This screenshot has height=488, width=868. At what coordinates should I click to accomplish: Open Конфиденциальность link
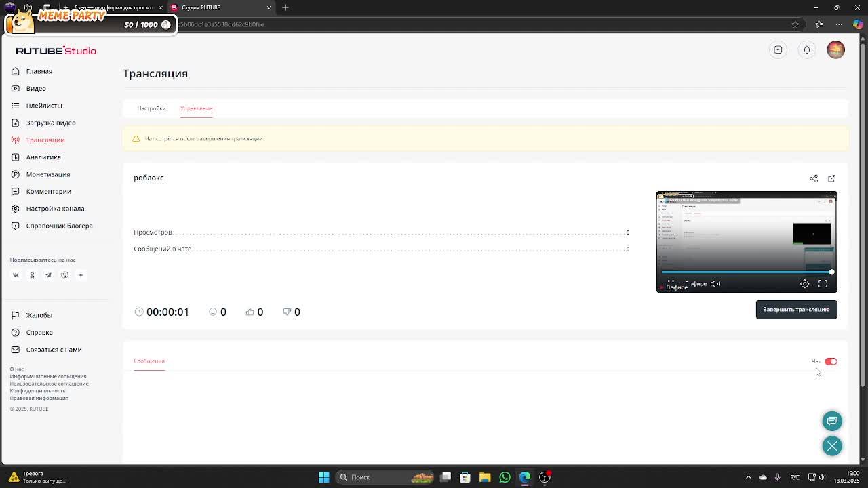click(x=37, y=390)
